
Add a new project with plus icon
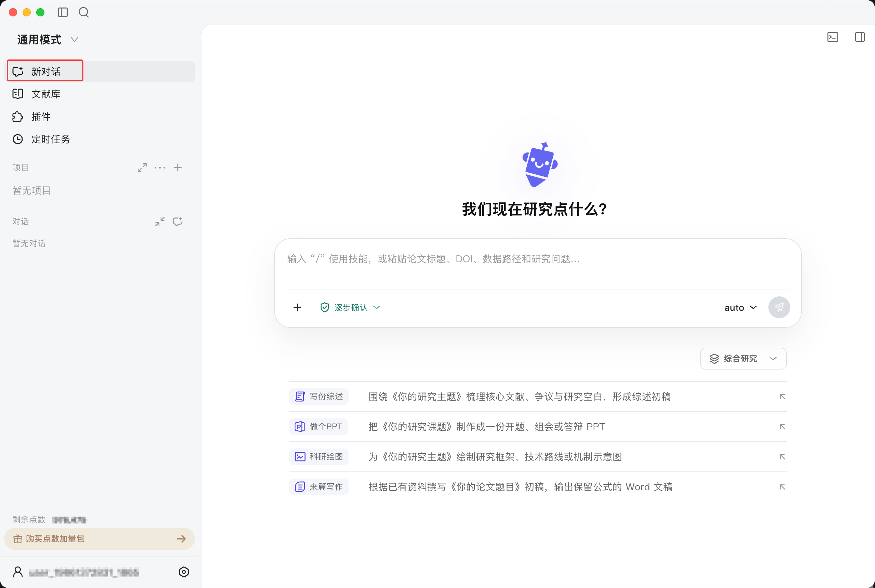(x=178, y=168)
